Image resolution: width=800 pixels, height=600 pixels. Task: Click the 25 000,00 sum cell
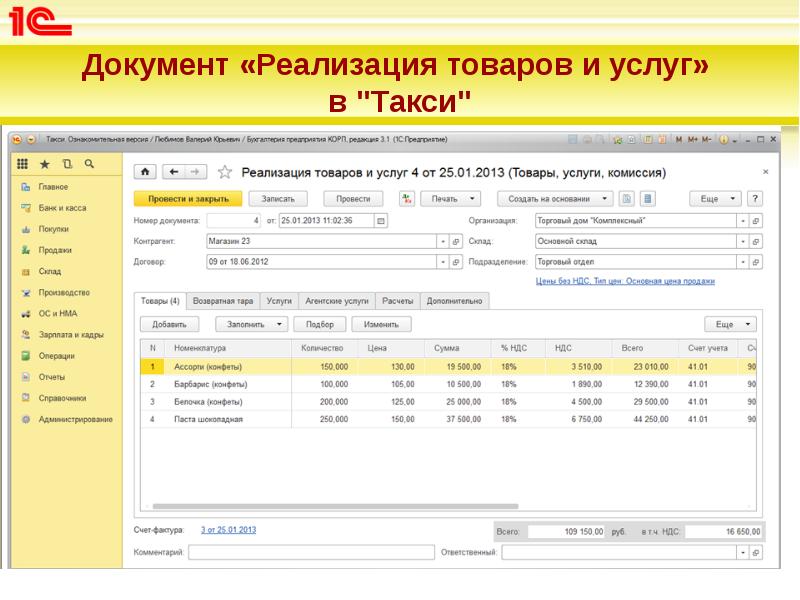tap(458, 402)
